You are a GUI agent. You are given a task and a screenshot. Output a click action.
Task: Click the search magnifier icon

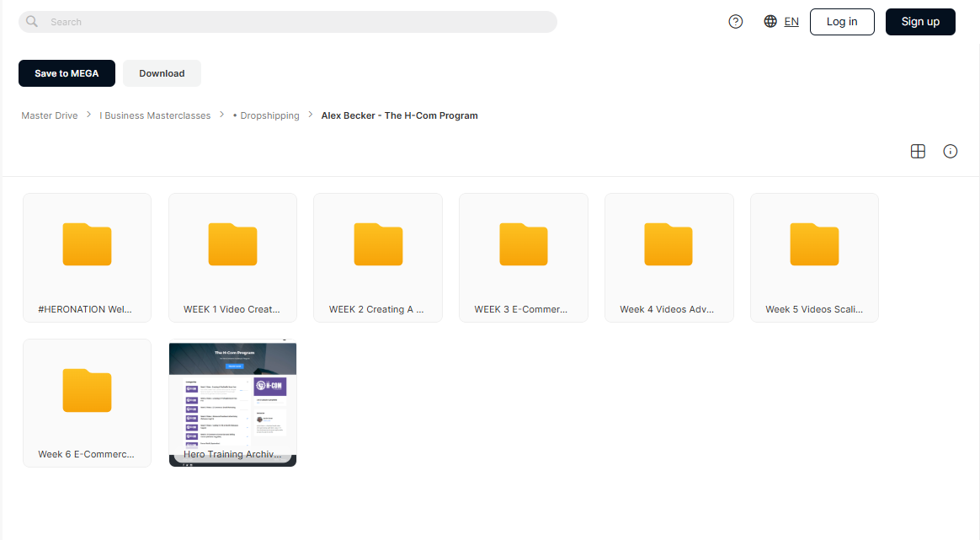(32, 22)
